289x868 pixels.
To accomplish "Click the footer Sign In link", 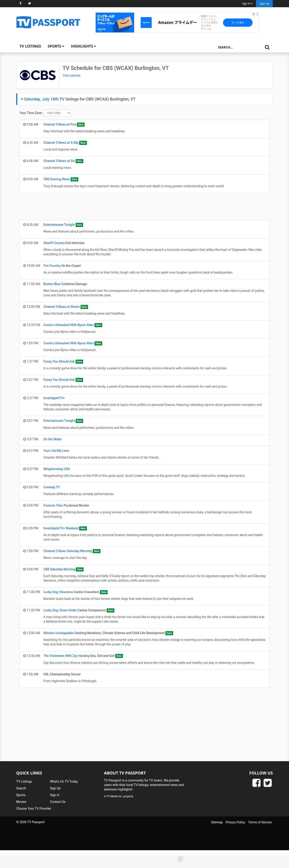I will (x=55, y=795).
